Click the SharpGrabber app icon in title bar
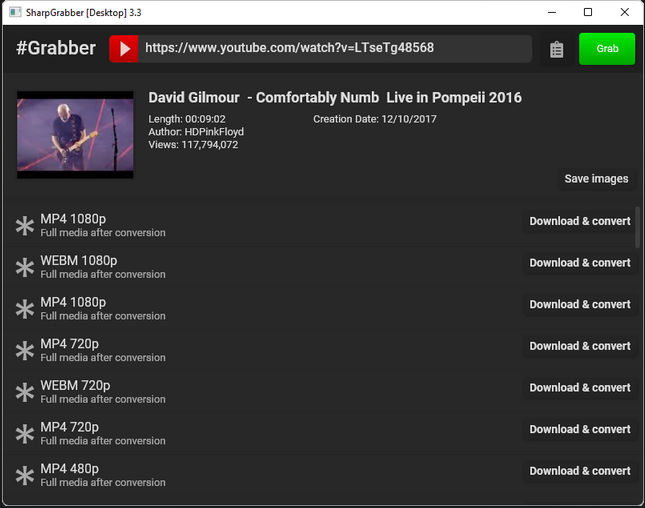645x508 pixels. (x=15, y=12)
